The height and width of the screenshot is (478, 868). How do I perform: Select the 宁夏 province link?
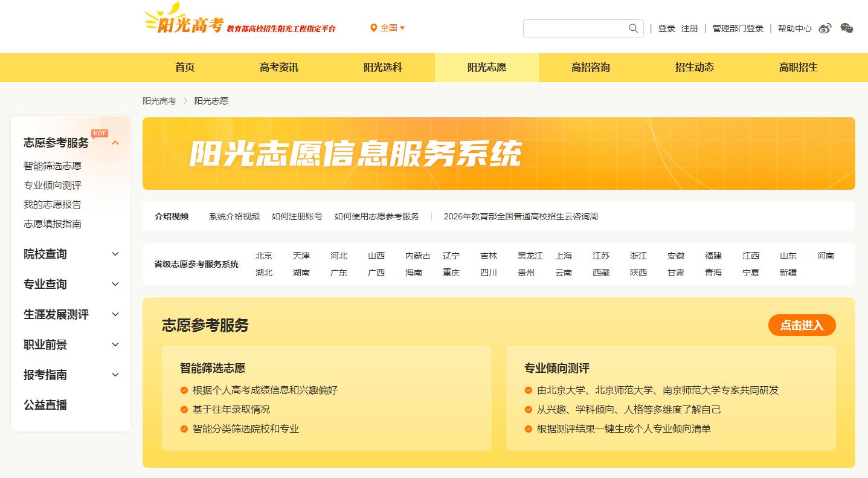click(751, 273)
